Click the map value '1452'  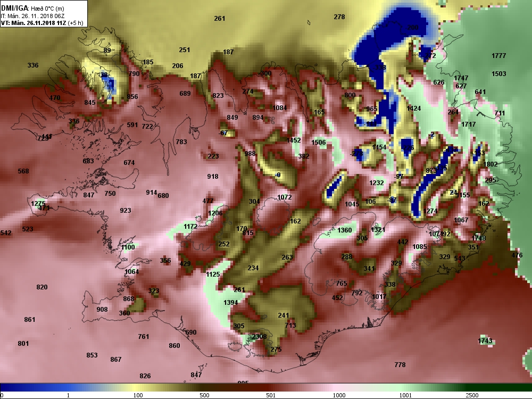294,140
